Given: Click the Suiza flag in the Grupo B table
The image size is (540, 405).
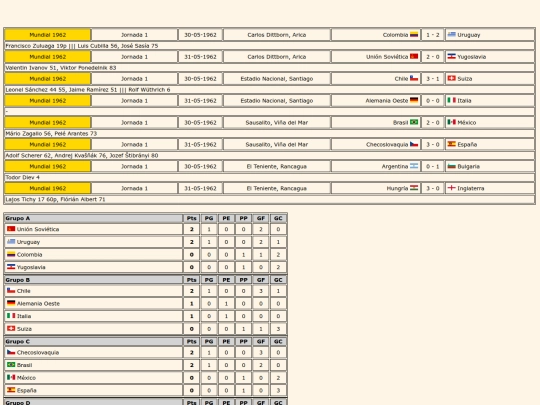Looking at the screenshot, I should point(11,329).
